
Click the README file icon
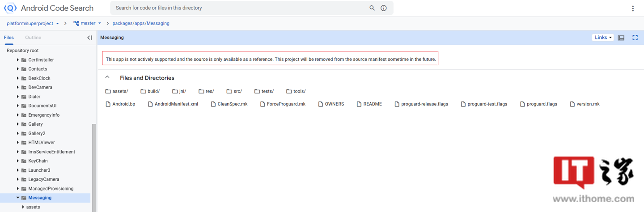pyautogui.click(x=359, y=104)
